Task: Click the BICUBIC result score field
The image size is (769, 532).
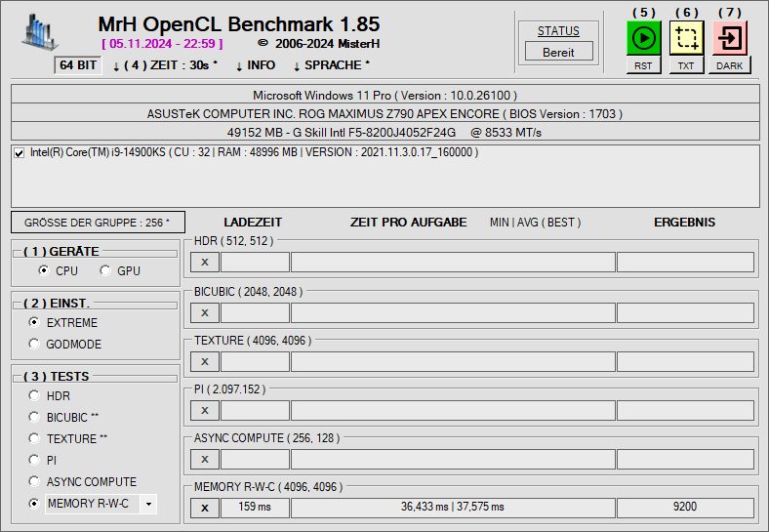Action: click(x=685, y=312)
